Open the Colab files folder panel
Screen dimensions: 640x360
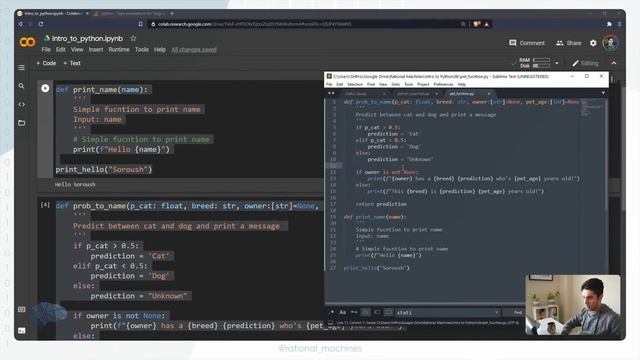(21, 123)
